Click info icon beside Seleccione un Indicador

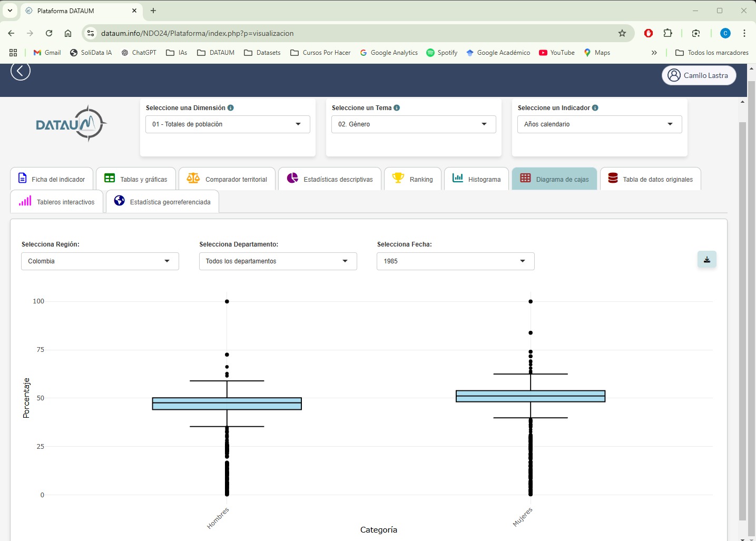point(595,108)
